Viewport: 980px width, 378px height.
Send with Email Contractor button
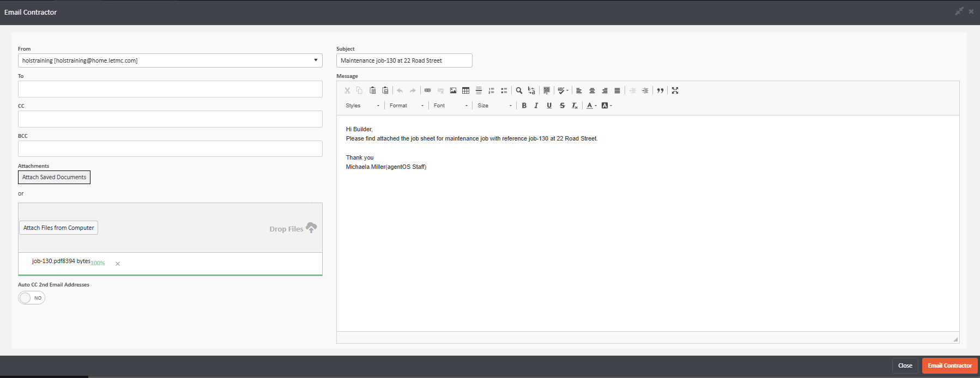click(949, 365)
